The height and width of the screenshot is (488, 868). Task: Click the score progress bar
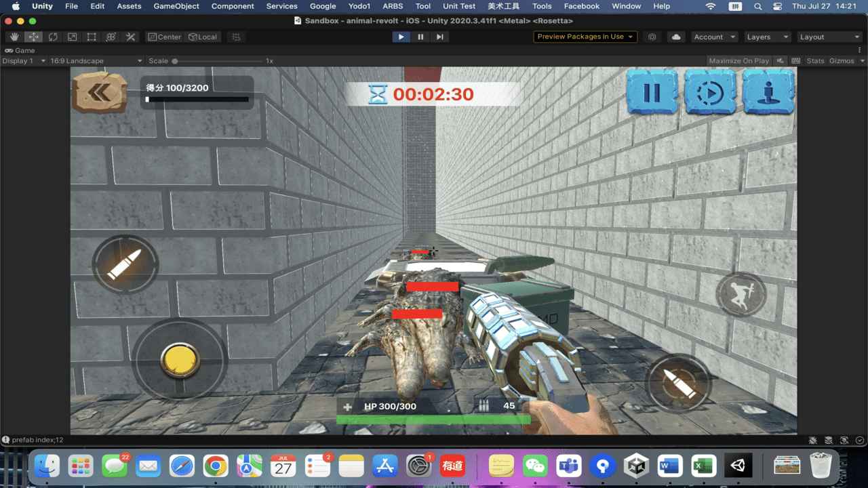tap(197, 100)
